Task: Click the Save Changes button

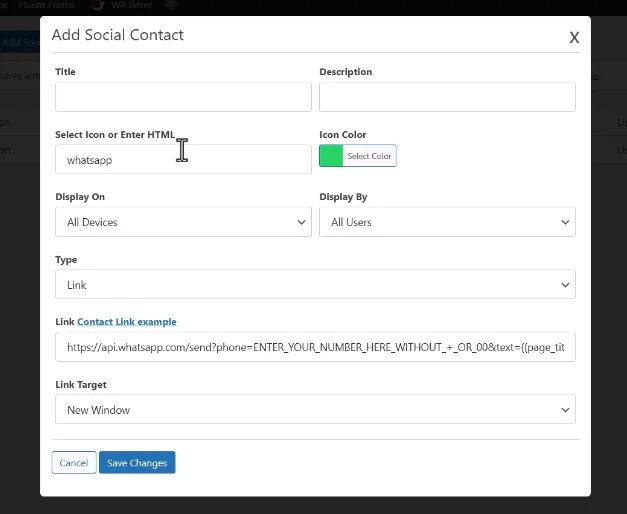Action: 137,463
